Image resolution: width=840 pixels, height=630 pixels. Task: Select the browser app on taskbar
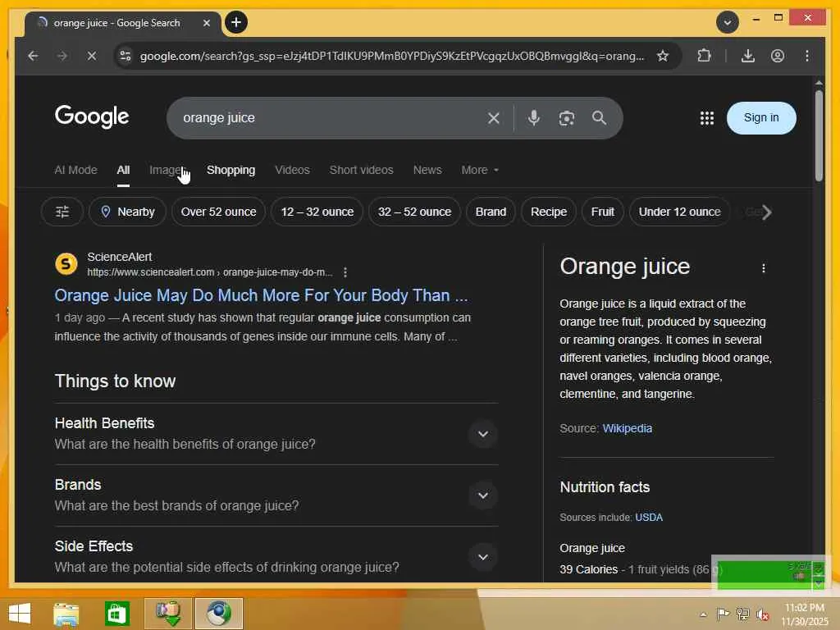click(218, 614)
